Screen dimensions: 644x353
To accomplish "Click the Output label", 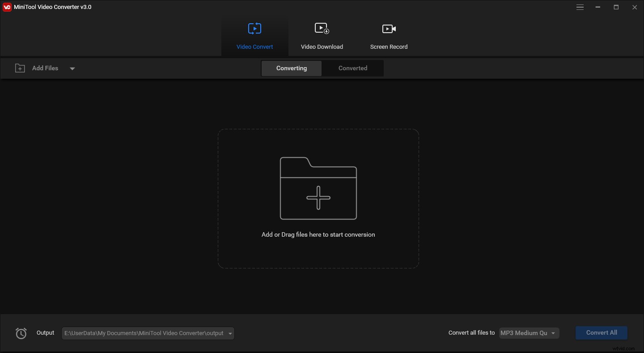I will tap(45, 333).
